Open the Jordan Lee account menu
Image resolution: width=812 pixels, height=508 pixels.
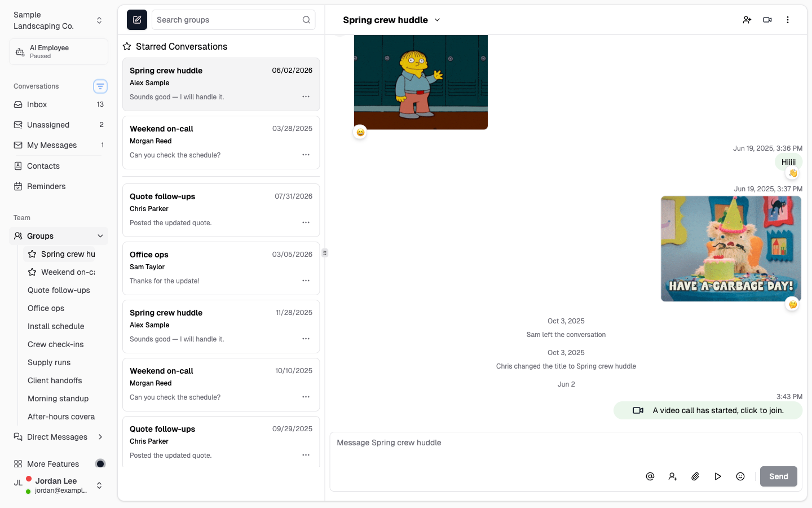click(59, 485)
